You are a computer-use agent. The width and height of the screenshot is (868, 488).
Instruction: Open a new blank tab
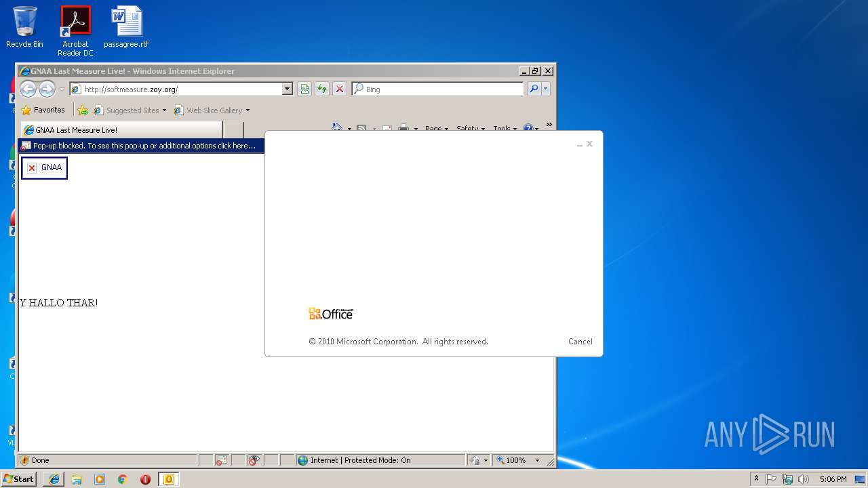(x=233, y=129)
